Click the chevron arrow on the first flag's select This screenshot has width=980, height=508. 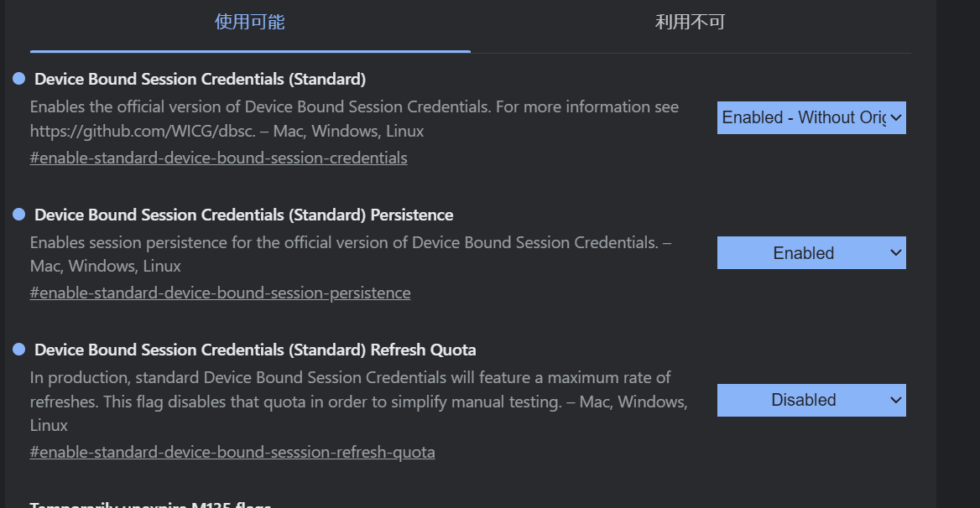(896, 118)
